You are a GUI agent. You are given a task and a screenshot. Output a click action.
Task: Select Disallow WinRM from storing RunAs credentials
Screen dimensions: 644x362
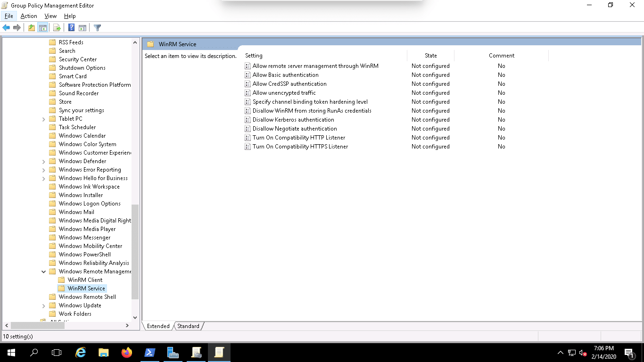(312, 111)
